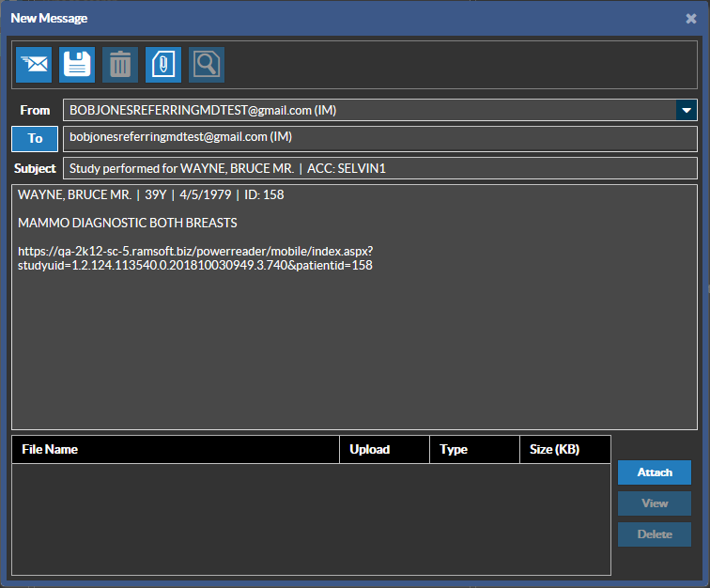Click the Attach button

(655, 472)
